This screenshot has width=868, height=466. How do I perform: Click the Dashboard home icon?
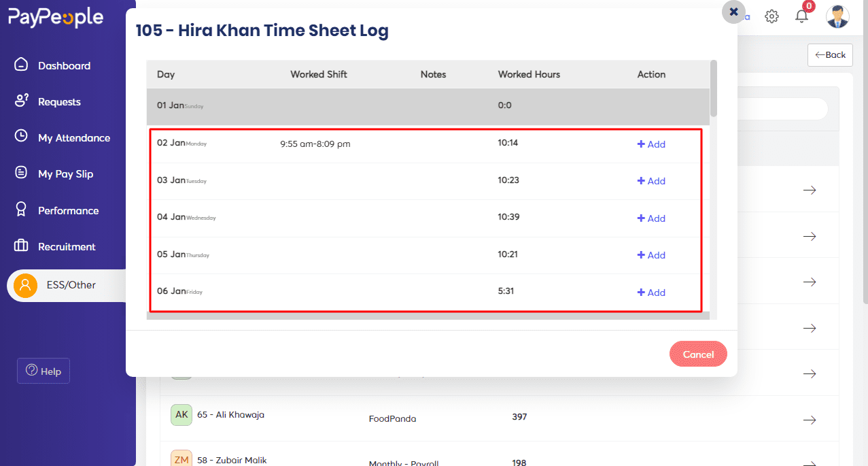[21, 65]
